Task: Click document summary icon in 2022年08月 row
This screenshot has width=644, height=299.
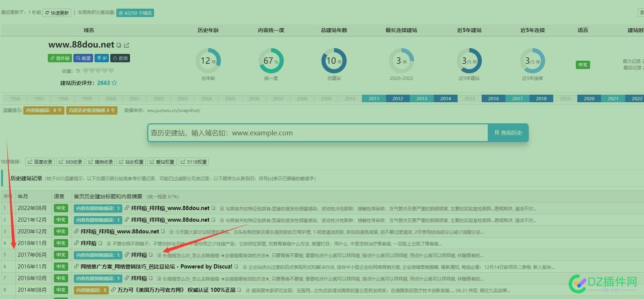Action: [222, 209]
